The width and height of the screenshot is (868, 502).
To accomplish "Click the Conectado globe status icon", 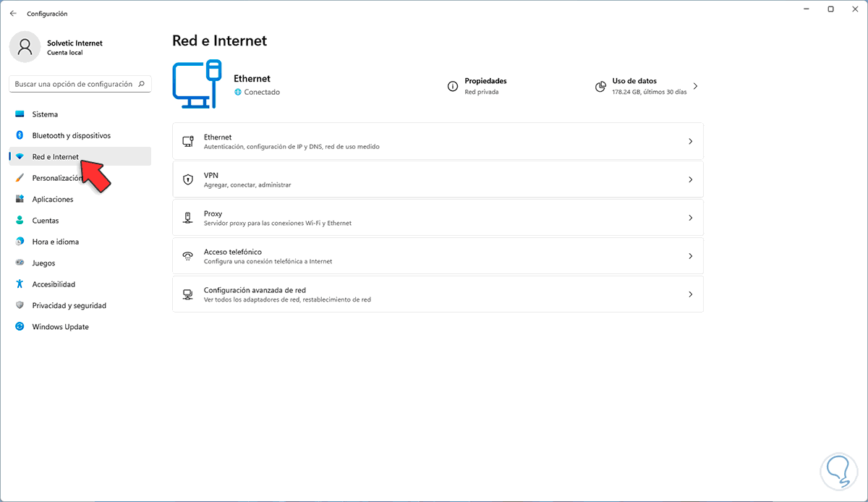I will tap(238, 93).
